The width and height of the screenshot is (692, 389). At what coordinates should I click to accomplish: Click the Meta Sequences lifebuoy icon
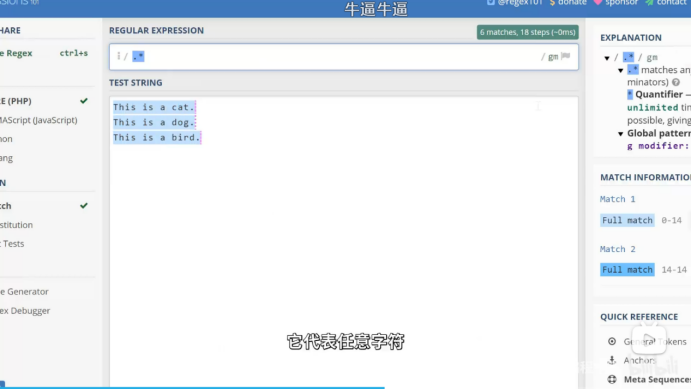pyautogui.click(x=612, y=379)
